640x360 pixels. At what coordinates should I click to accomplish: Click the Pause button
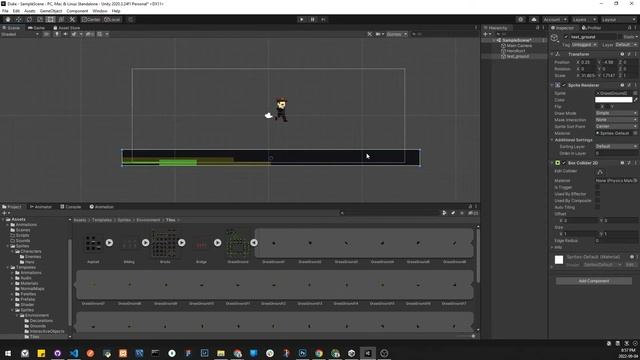click(313, 20)
